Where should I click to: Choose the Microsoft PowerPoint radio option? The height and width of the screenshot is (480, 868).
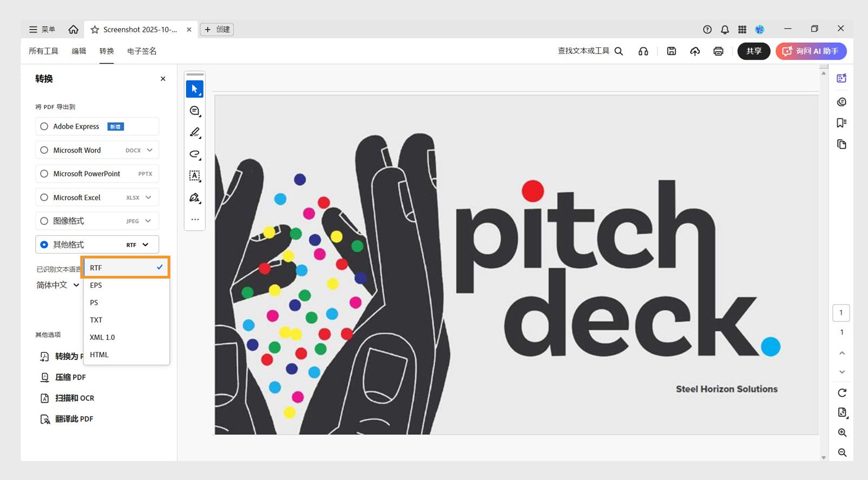[44, 174]
